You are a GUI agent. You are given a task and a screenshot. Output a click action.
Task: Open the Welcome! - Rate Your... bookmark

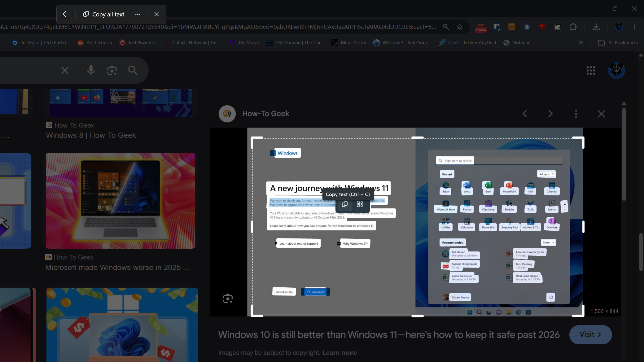click(x=402, y=43)
